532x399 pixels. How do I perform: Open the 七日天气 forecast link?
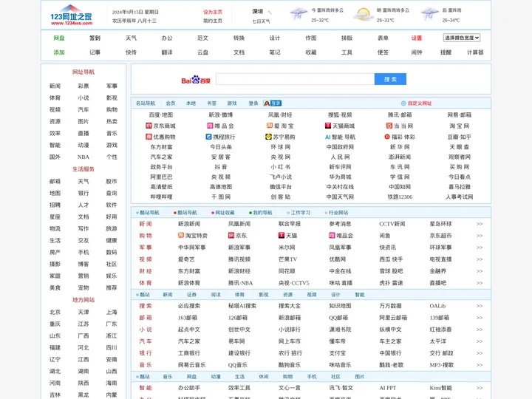[x=261, y=21]
